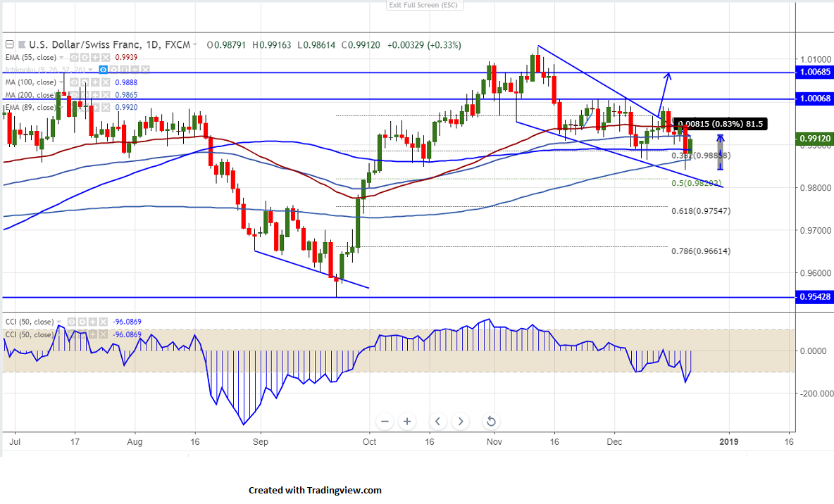834x504 pixels.
Task: Click the plus icon for MA (100, close)
Action: click(x=95, y=82)
